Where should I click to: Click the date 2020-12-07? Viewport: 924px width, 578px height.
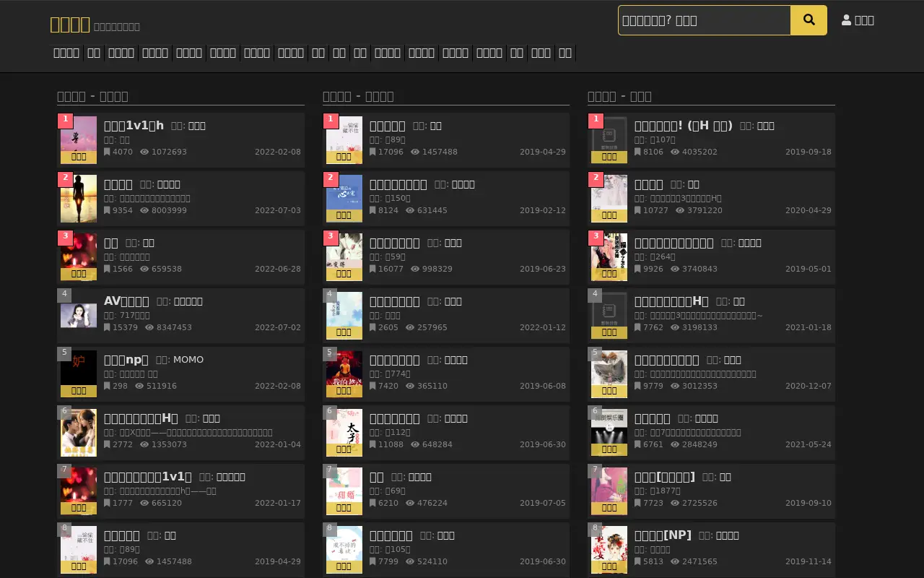pos(808,387)
